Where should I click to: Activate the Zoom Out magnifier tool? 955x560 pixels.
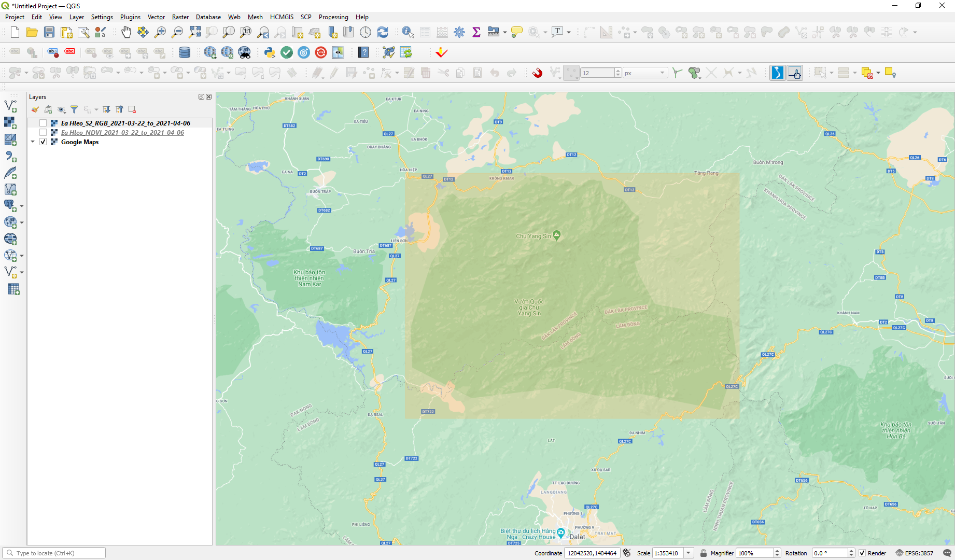click(x=177, y=32)
